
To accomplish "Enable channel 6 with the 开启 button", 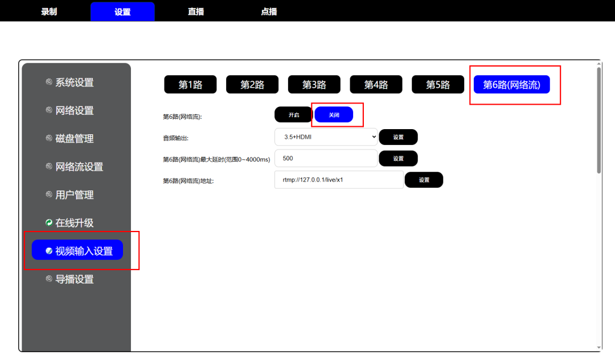I will tap(293, 114).
